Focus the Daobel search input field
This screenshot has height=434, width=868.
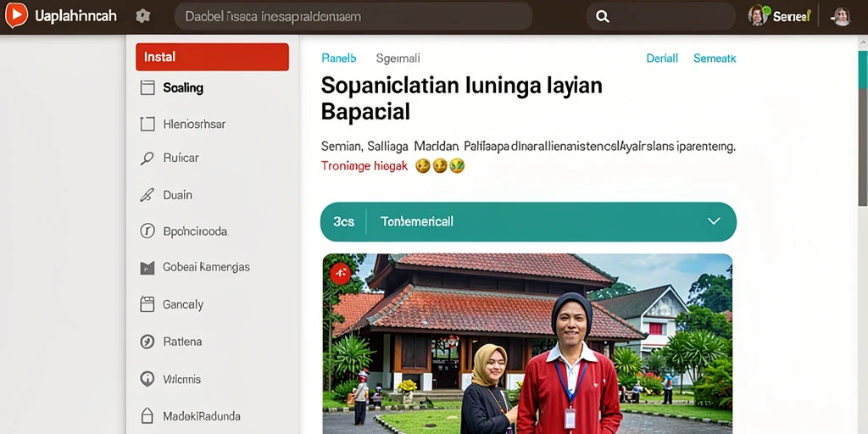click(x=353, y=17)
